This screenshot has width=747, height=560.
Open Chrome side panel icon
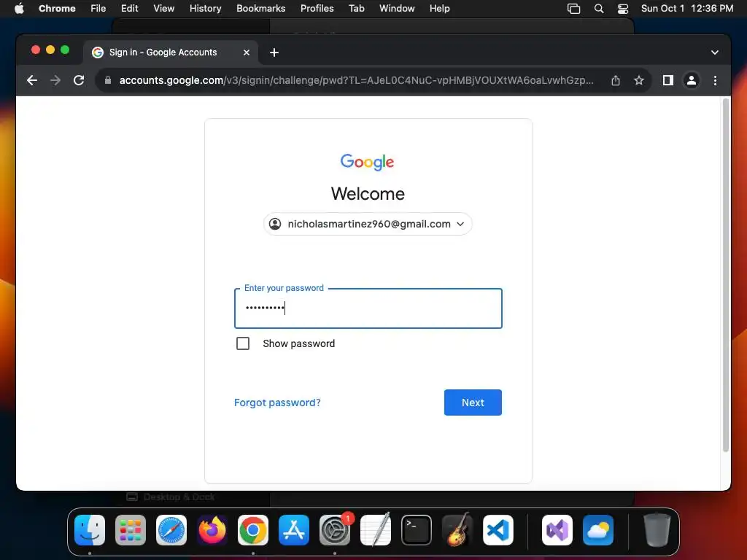pos(668,80)
